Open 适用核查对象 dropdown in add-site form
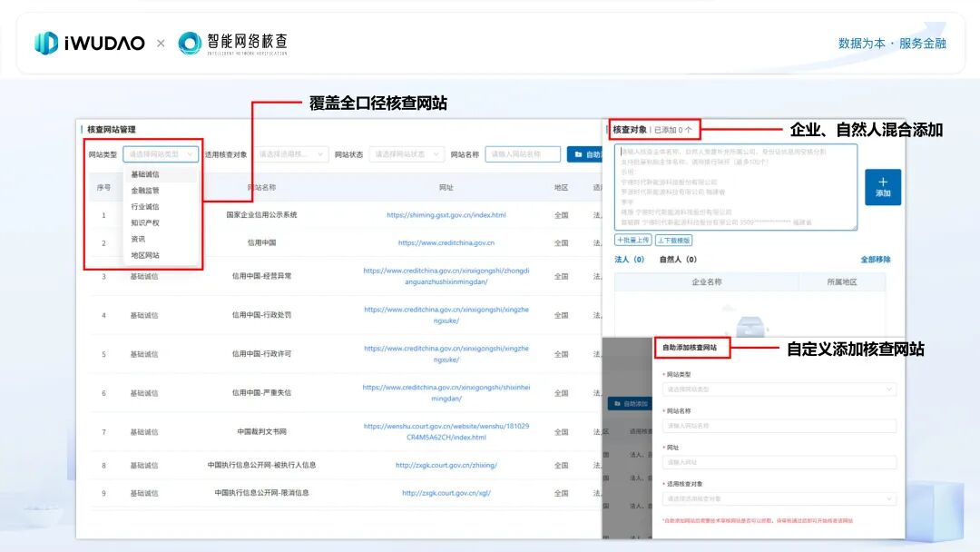Image resolution: width=980 pixels, height=552 pixels. [779, 498]
